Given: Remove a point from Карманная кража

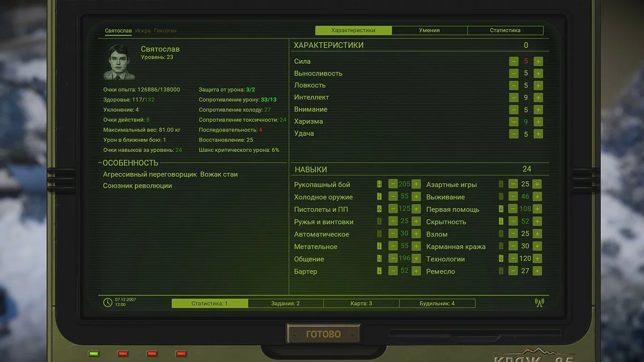Looking at the screenshot, I should (x=514, y=246).
